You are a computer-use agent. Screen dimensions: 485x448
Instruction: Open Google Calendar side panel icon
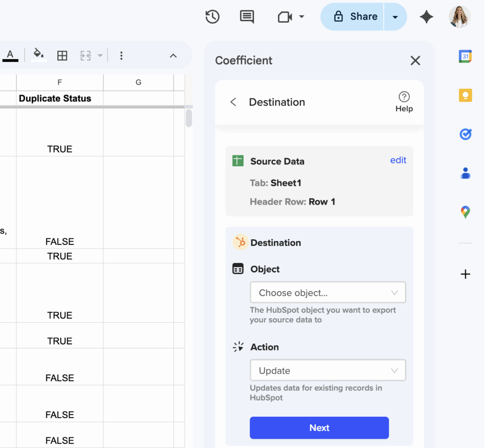point(465,56)
